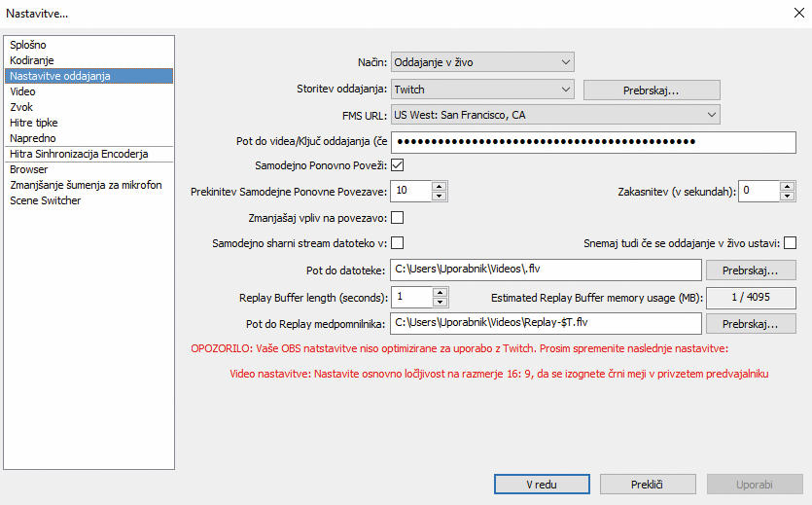812x505 pixels.
Task: Cancel with the Prekliči button
Action: (648, 485)
